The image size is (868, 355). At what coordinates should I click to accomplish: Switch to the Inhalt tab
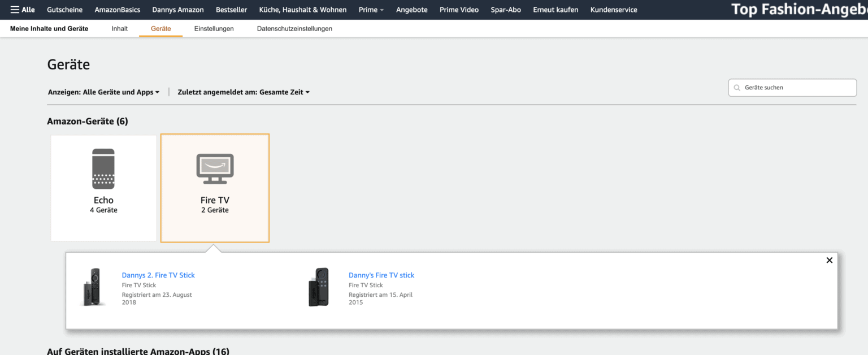[x=119, y=28]
